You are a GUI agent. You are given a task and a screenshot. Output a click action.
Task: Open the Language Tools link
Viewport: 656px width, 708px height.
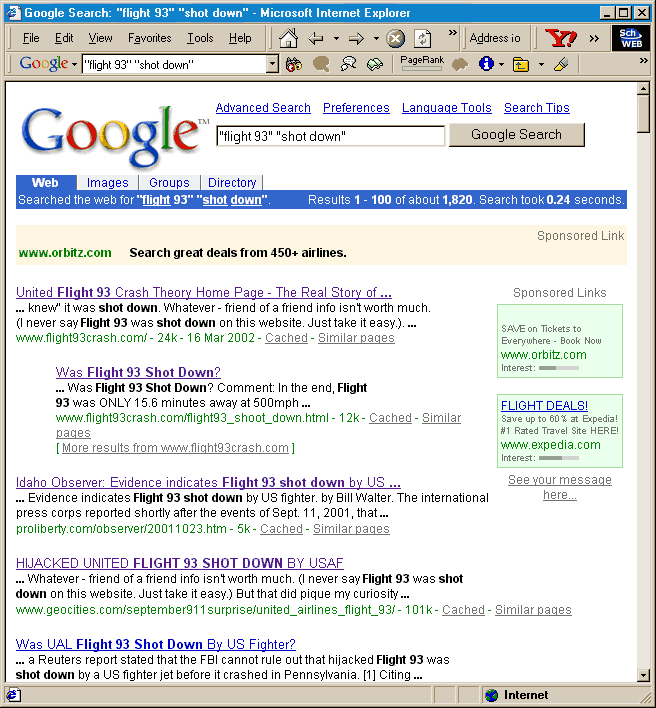pyautogui.click(x=447, y=108)
